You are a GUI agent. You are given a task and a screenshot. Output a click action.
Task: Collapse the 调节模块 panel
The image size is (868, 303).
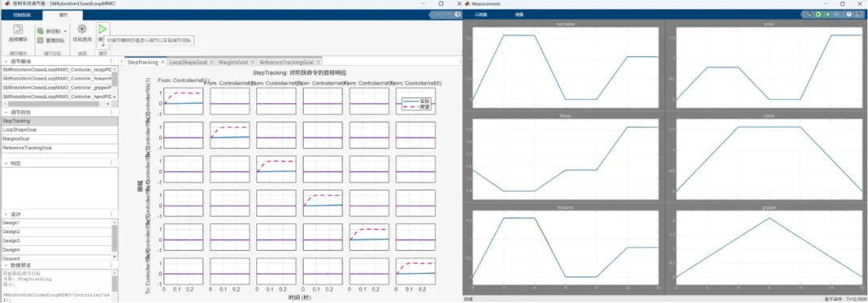(6, 61)
